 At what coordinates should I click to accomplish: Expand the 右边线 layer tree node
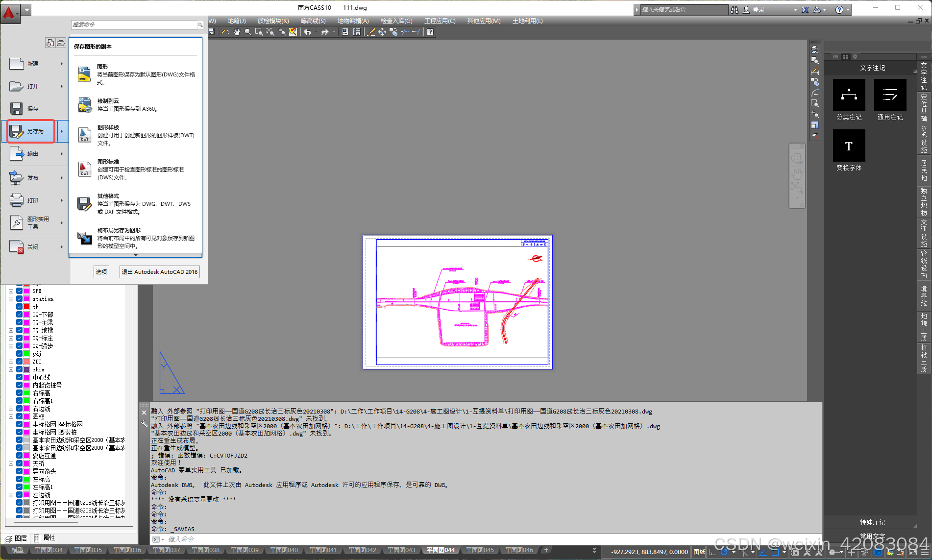pos(11,409)
